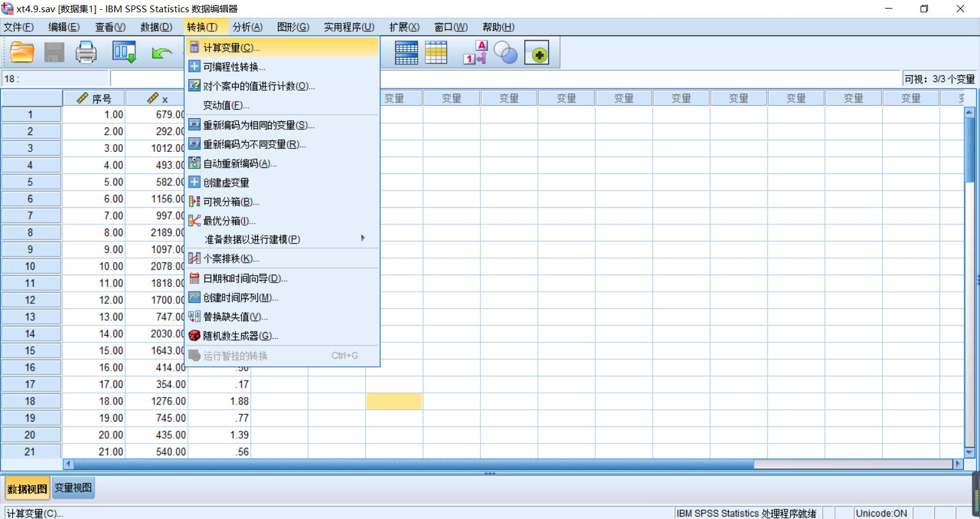980x519 pixels.
Task: Click the Undo arrow icon
Action: point(161,53)
